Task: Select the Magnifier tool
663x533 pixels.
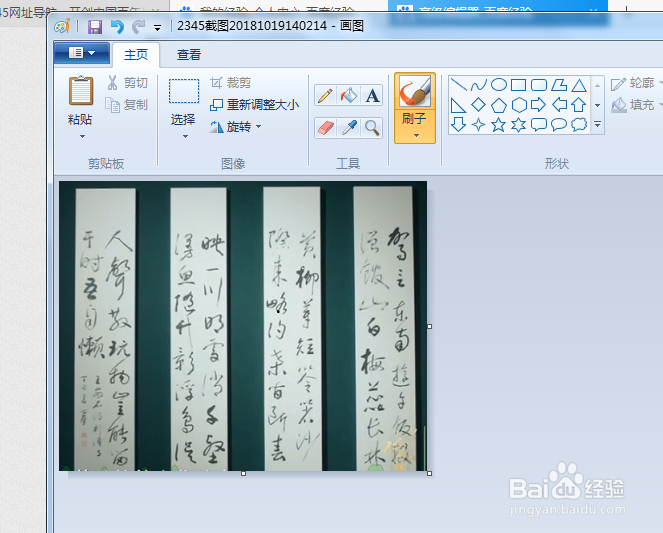Action: tap(372, 127)
